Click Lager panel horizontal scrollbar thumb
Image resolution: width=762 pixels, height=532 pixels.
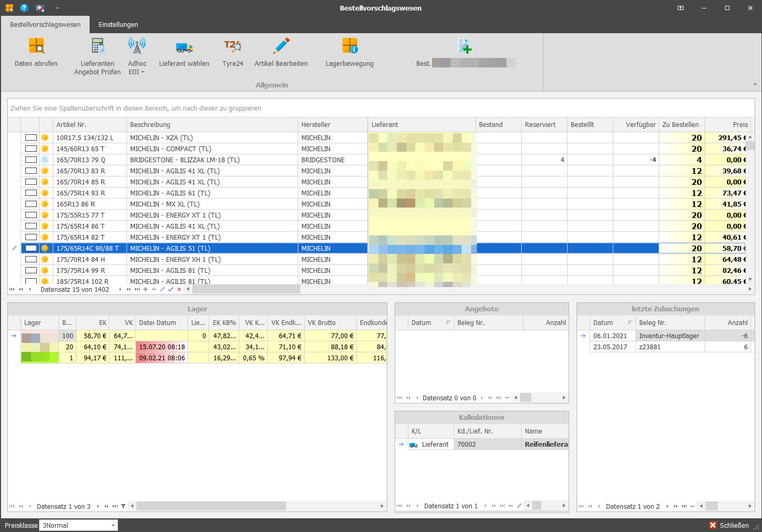(211, 506)
